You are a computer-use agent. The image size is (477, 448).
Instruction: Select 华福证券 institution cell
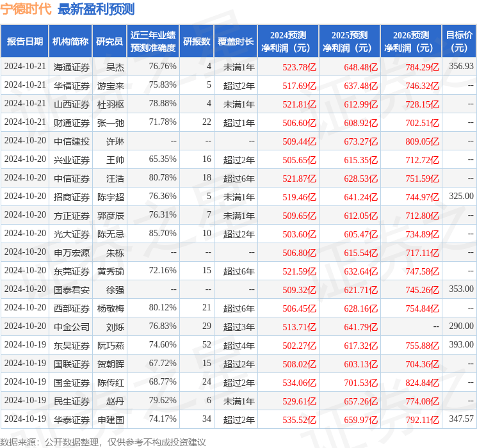click(72, 86)
